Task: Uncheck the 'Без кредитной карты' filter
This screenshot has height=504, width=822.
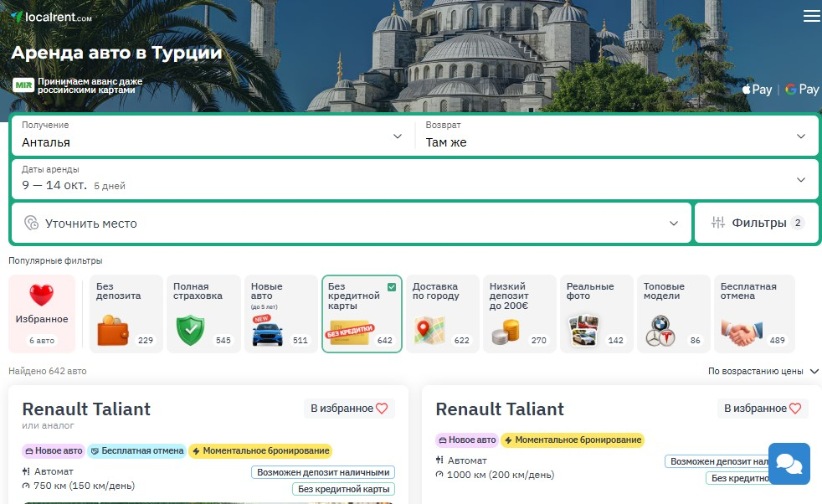Action: [362, 314]
